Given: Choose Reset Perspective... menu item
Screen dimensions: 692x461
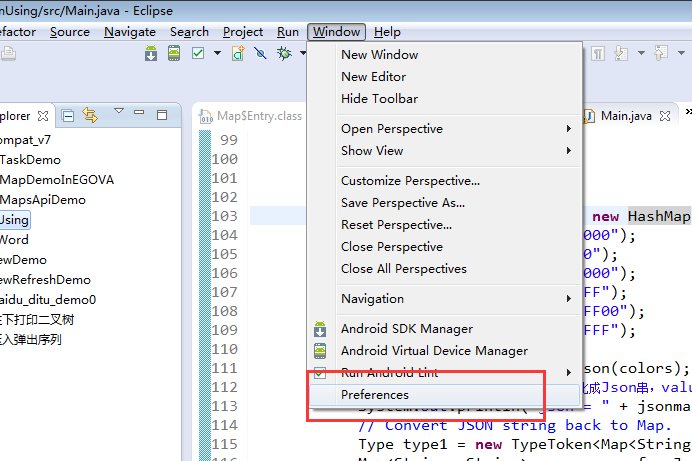Looking at the screenshot, I should [x=444, y=225].
